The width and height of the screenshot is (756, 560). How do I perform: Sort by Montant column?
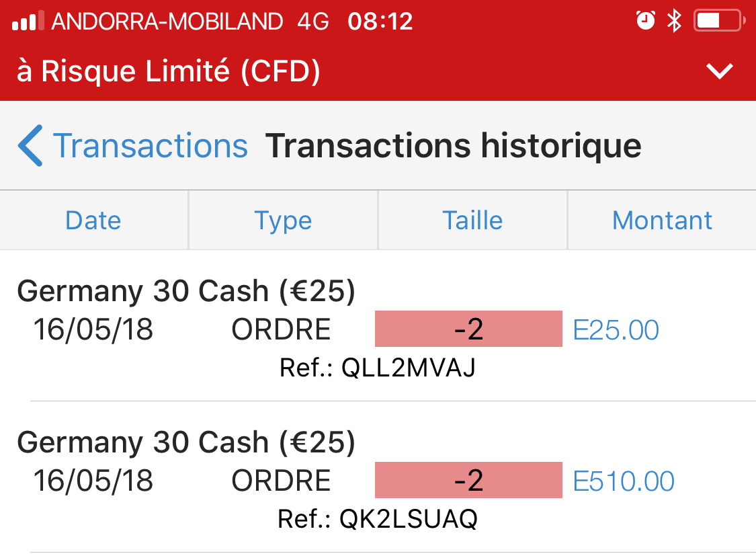point(662,221)
